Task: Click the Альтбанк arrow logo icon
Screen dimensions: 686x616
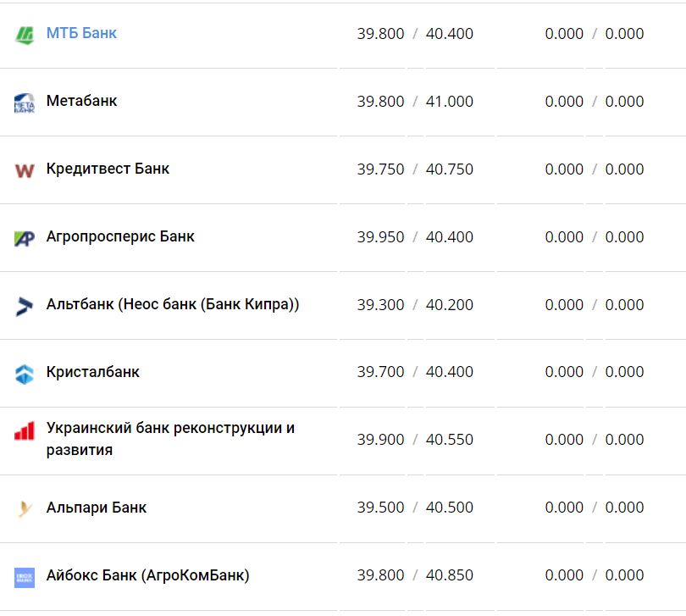Action: point(25,306)
